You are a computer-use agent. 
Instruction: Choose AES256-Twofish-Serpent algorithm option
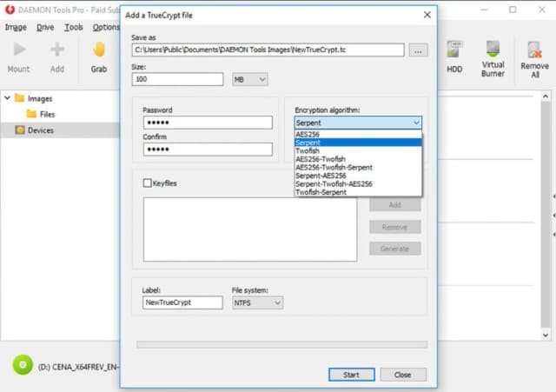(x=358, y=168)
